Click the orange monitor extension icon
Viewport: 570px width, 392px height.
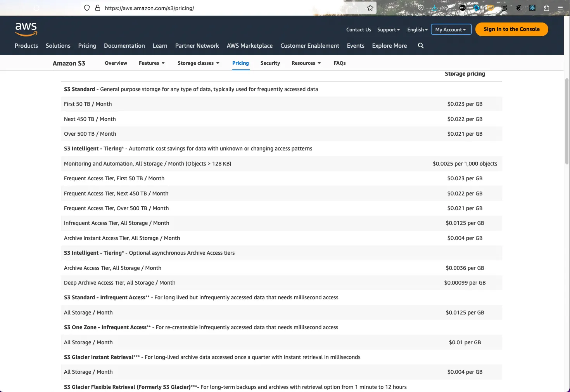(491, 8)
